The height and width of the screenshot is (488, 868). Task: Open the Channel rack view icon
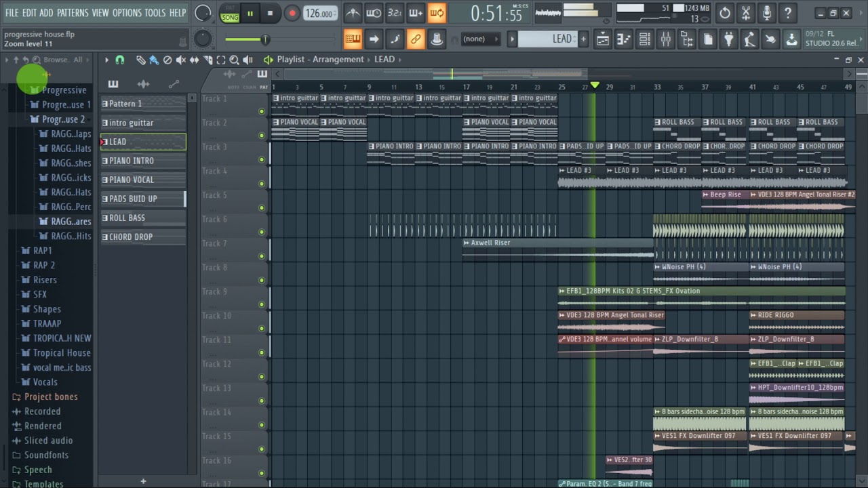click(645, 39)
